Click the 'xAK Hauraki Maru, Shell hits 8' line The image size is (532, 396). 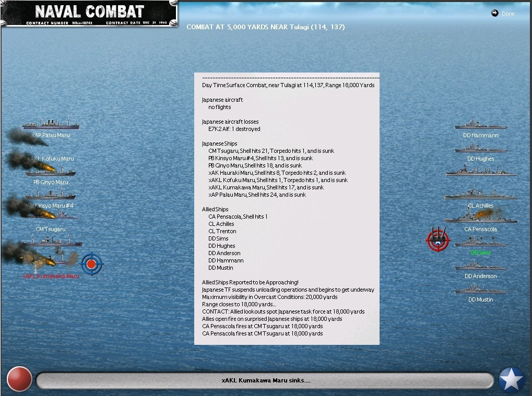[x=277, y=173]
